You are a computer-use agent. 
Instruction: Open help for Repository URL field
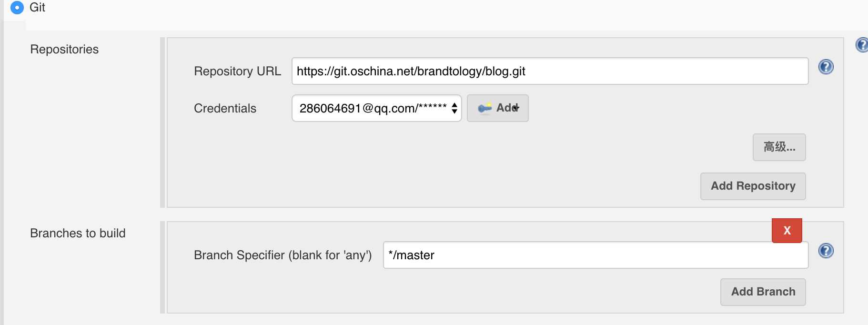tap(826, 67)
